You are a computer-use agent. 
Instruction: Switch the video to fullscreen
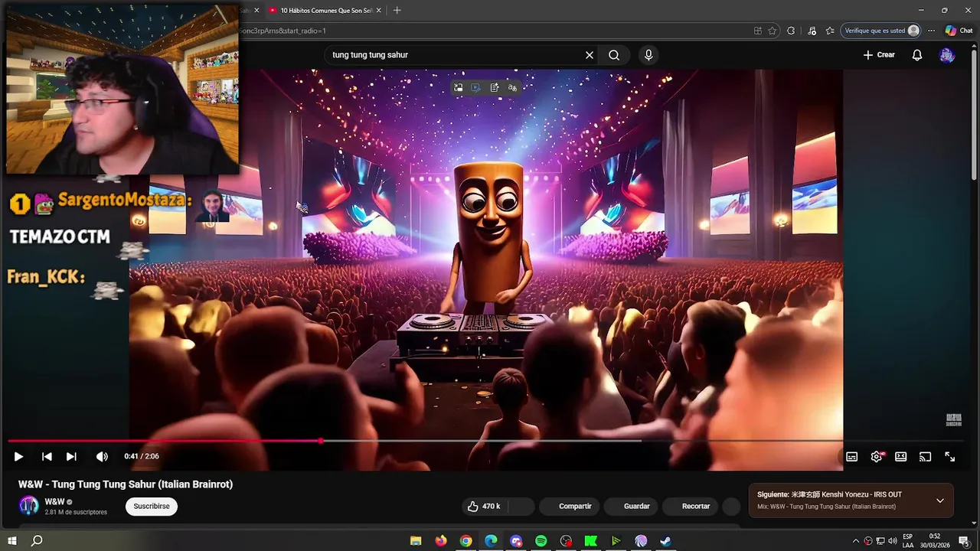pyautogui.click(x=949, y=457)
